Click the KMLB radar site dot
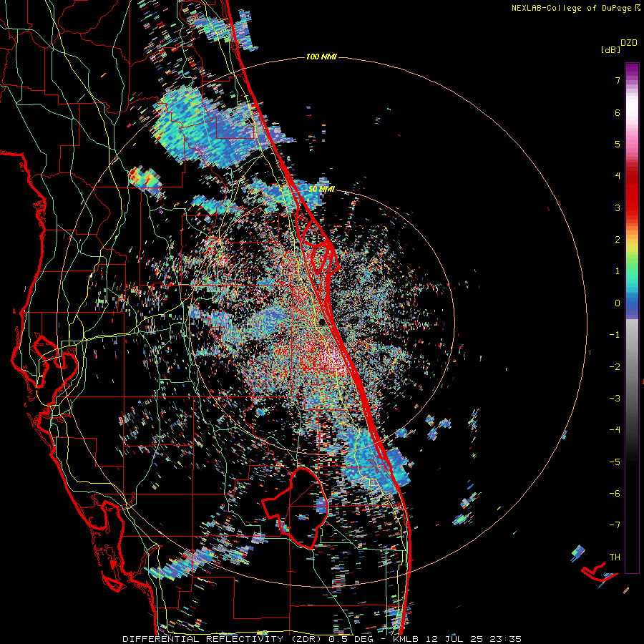Image resolution: width=644 pixels, height=644 pixels. (x=321, y=322)
